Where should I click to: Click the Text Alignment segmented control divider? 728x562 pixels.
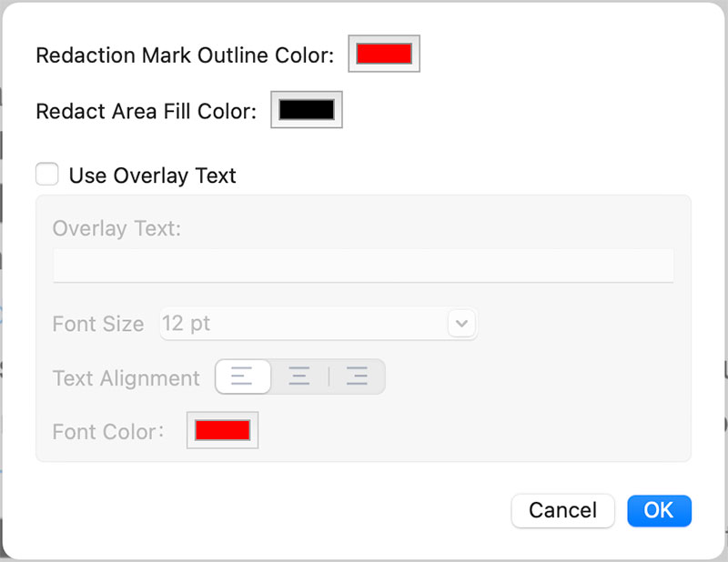click(329, 376)
